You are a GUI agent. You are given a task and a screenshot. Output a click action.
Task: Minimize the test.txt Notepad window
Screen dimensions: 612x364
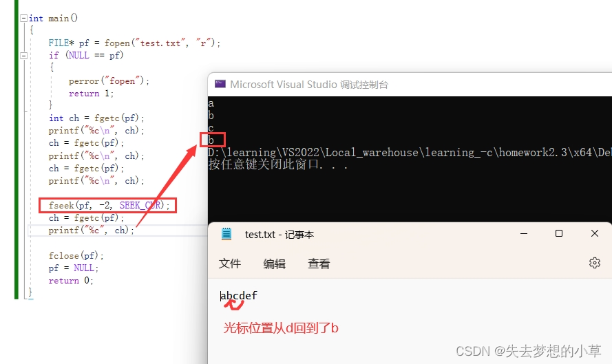(524, 234)
